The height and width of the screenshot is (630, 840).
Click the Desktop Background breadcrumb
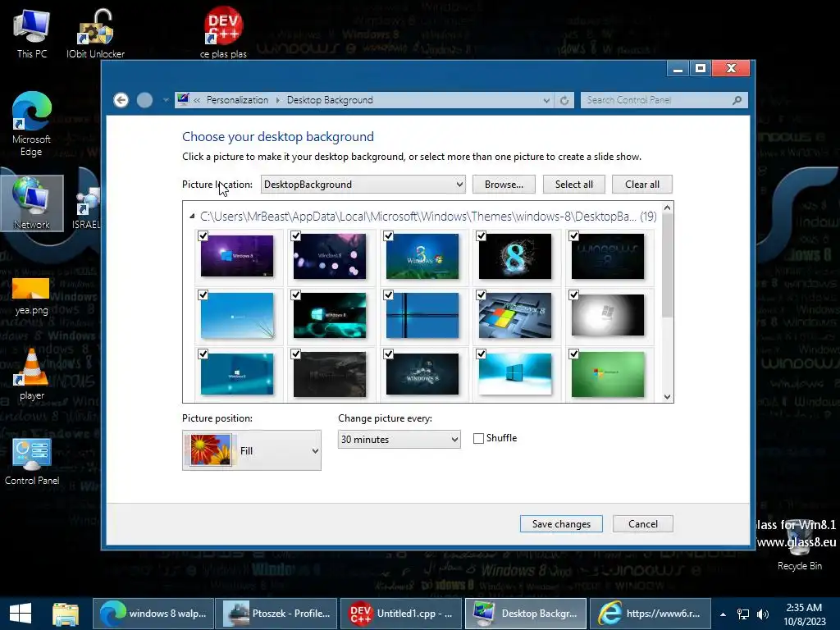coord(330,100)
